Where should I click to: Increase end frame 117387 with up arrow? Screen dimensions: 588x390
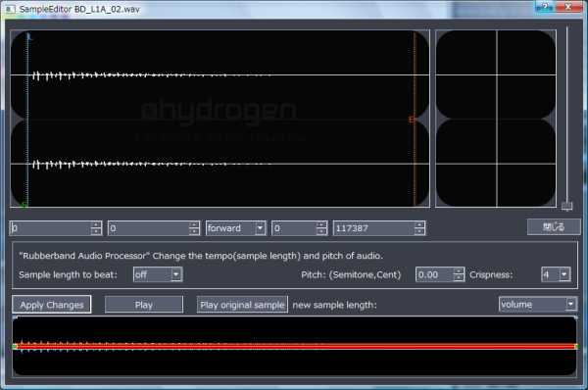(419, 224)
